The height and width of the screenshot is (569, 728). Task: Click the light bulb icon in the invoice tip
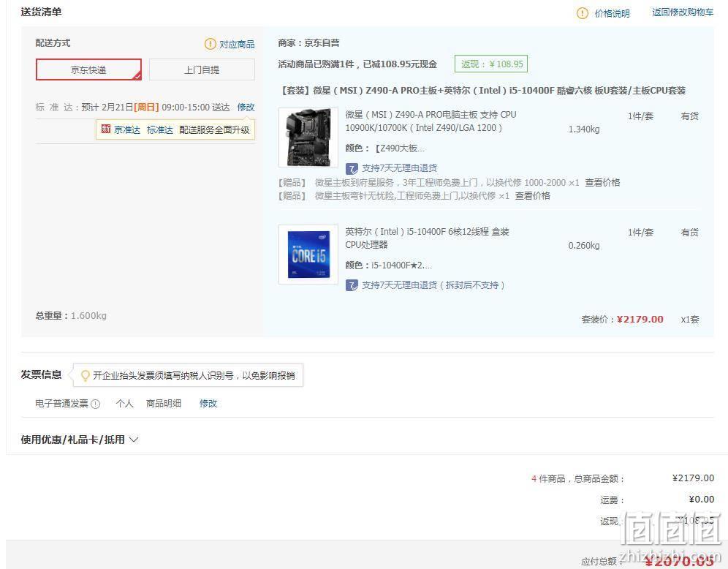point(85,375)
